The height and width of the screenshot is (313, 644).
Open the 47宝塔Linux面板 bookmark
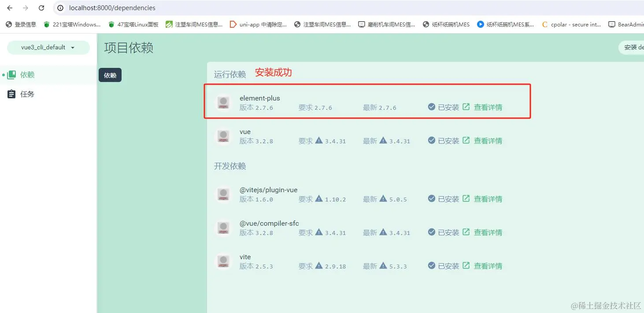coord(133,25)
